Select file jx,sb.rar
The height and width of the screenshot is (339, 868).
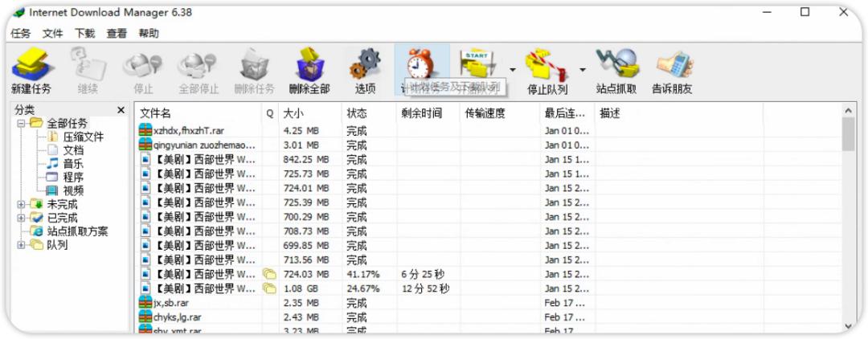tap(172, 303)
